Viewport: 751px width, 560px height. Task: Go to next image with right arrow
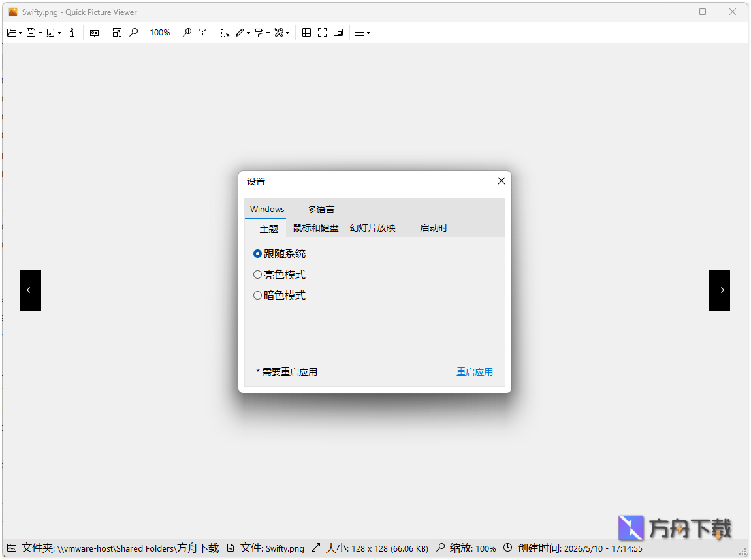click(720, 290)
